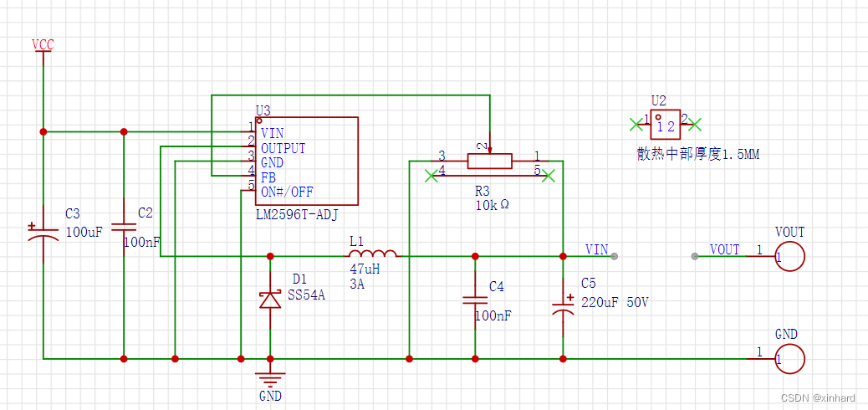This screenshot has width=868, height=410.
Task: Click no-connect X mark at R3 pin 4
Action: coord(431,177)
